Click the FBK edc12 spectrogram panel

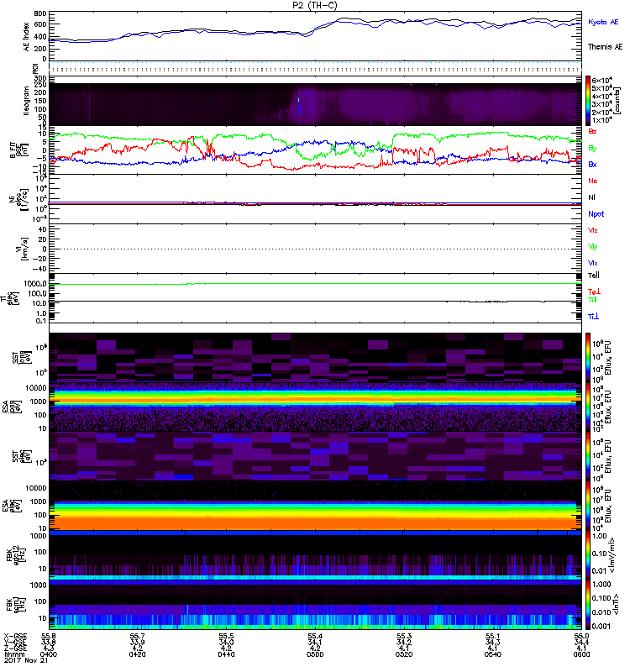pos(315,555)
